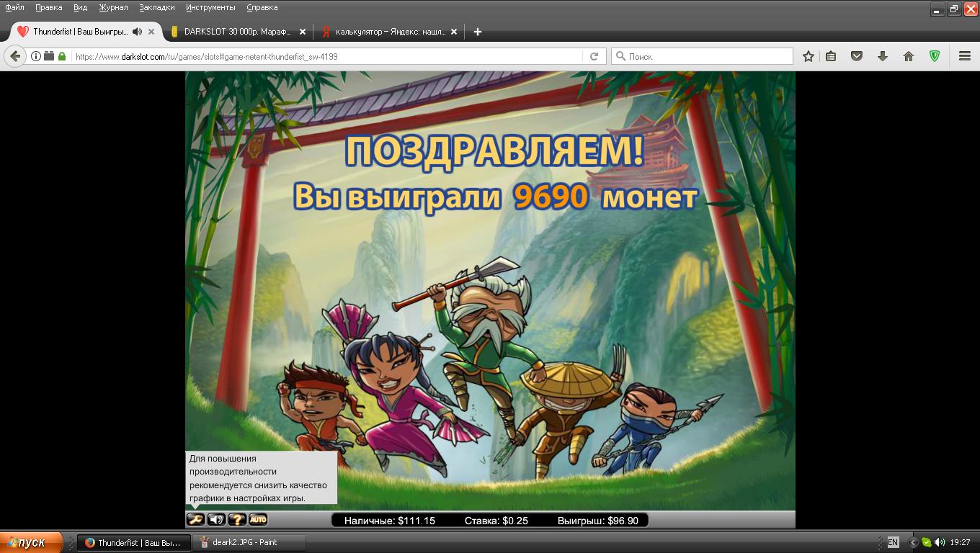This screenshot has width=980, height=553.
Task: Show site information icon in address bar
Action: pos(35,56)
